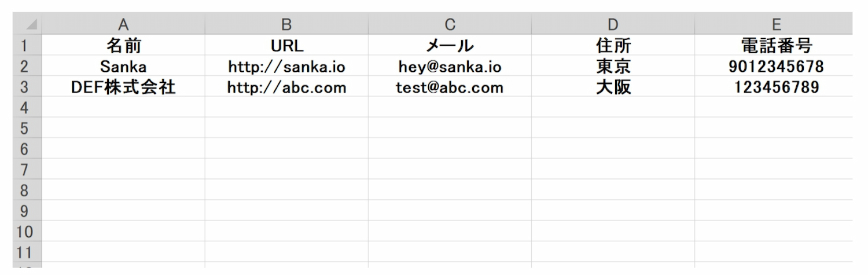Click the column C header
The image size is (868, 275).
tap(450, 24)
